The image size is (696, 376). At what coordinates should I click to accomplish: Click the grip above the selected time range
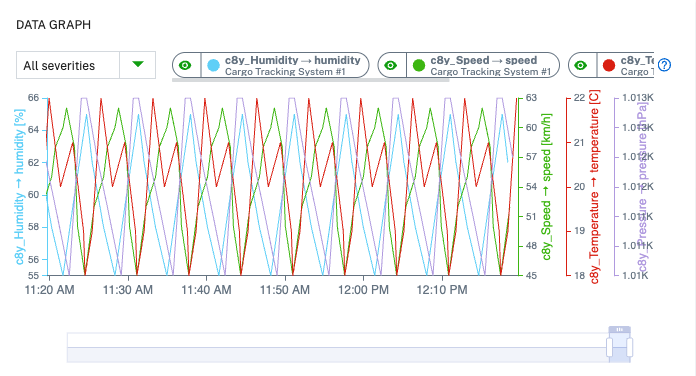coord(620,329)
